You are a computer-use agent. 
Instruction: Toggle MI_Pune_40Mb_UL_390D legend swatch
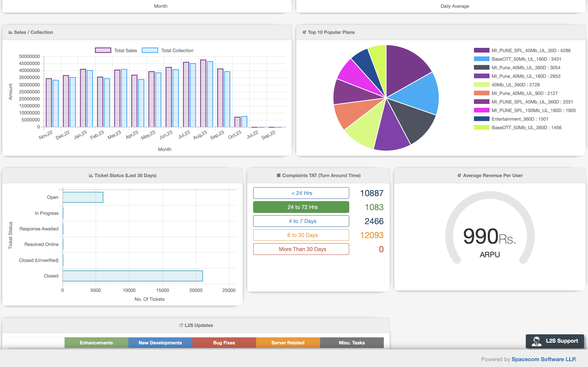[x=482, y=68]
